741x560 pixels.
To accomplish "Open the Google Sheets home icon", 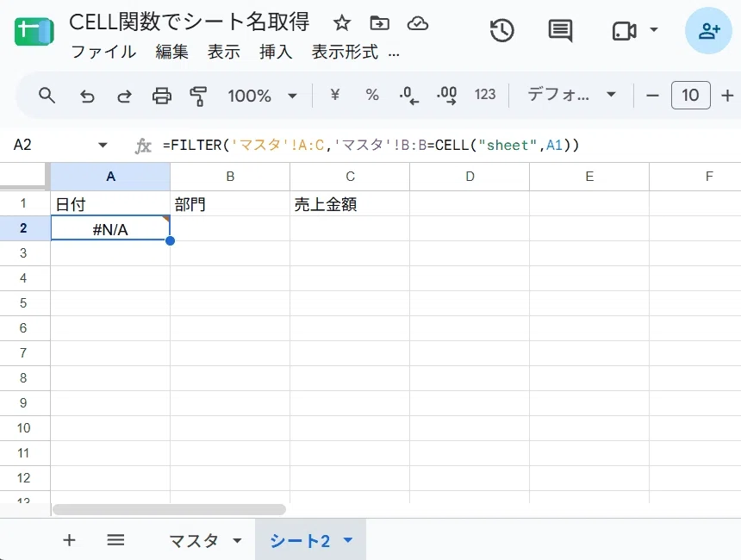I will pyautogui.click(x=34, y=32).
